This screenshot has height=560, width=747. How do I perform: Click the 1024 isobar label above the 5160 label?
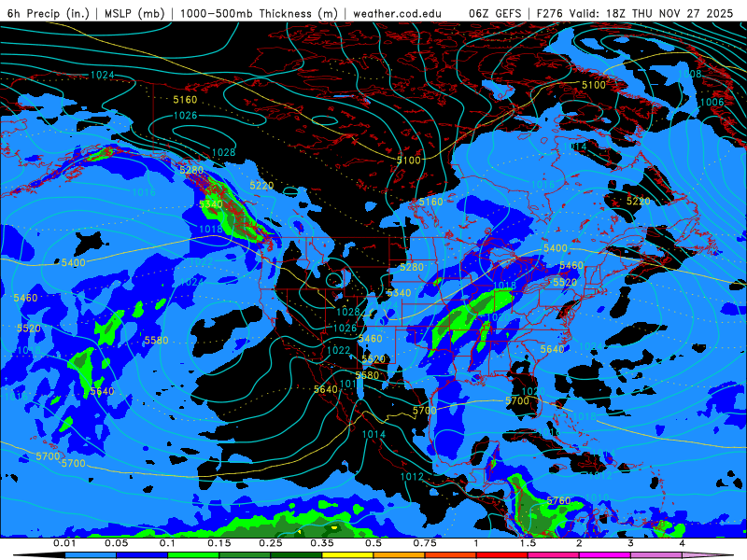click(x=103, y=75)
